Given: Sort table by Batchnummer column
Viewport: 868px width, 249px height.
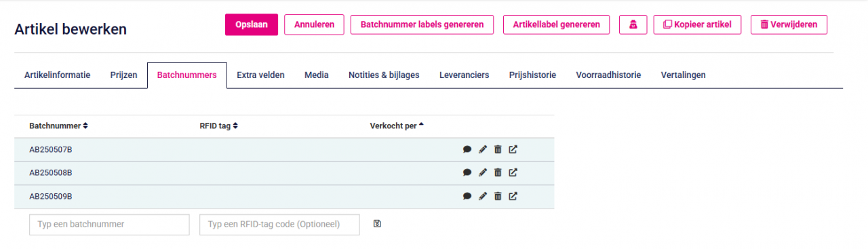Looking at the screenshot, I should (x=58, y=126).
